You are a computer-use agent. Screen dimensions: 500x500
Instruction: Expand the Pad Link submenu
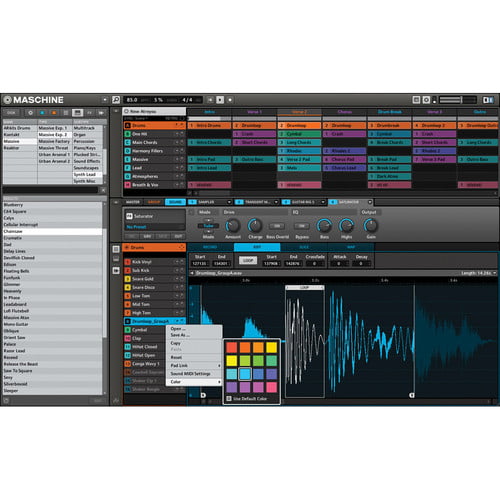pyautogui.click(x=194, y=365)
